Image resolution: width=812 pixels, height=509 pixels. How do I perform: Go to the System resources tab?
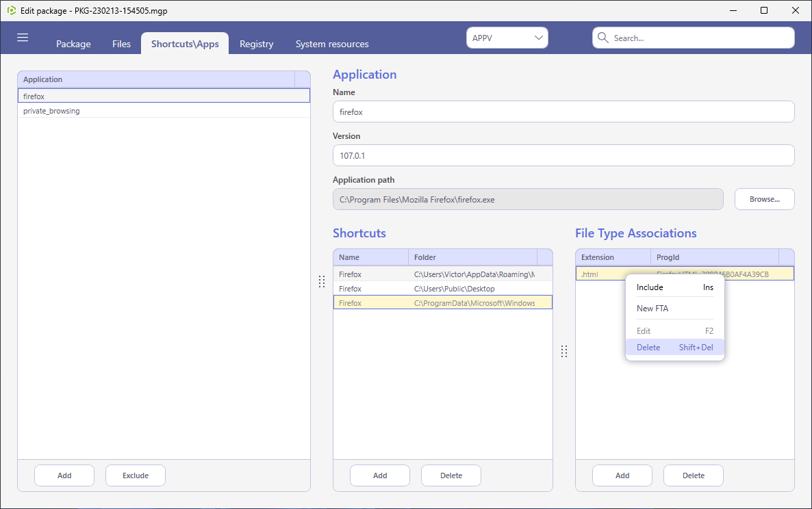[332, 44]
